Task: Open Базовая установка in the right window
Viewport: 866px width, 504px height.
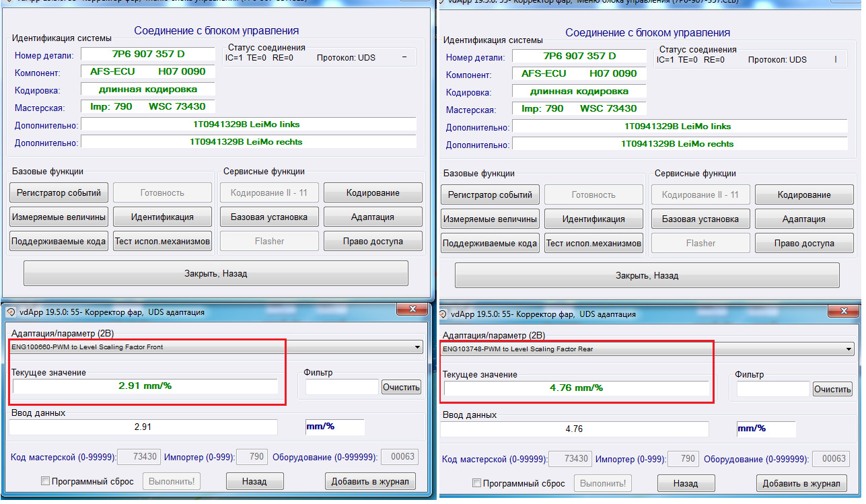Action: pos(700,219)
